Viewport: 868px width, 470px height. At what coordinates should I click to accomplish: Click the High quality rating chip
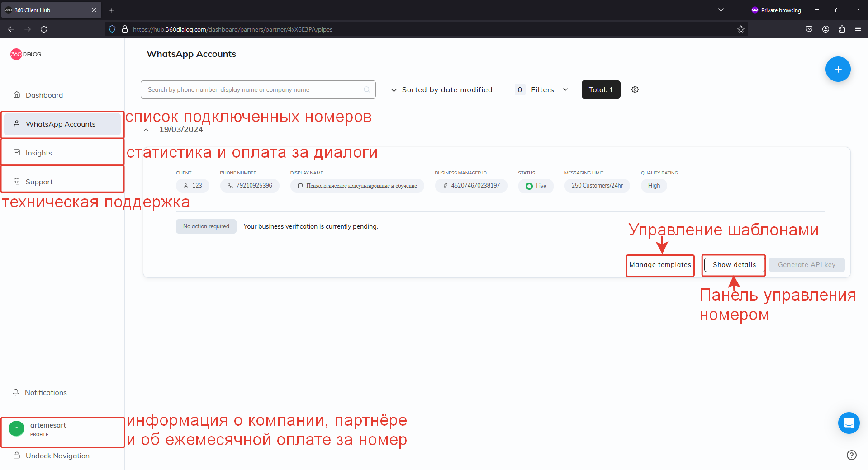point(654,186)
